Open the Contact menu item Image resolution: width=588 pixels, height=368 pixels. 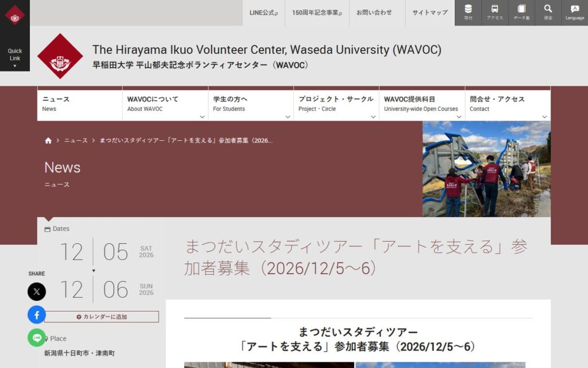[508, 104]
